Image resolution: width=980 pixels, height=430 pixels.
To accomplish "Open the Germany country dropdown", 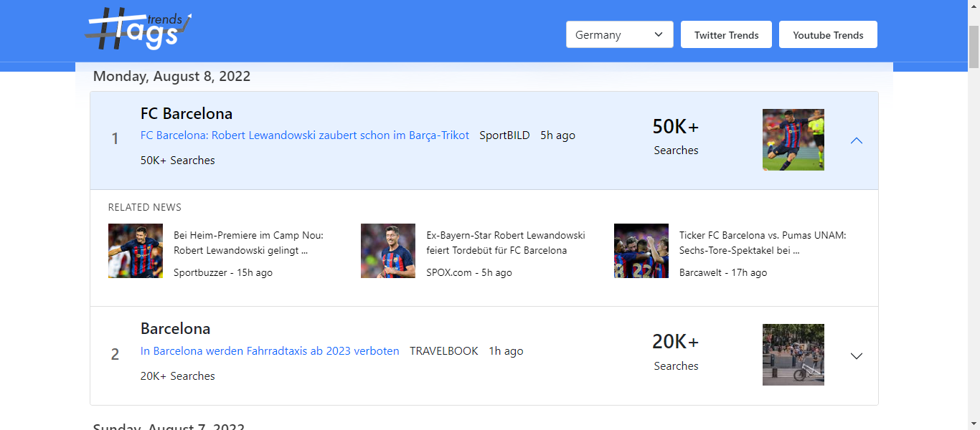I will click(620, 34).
